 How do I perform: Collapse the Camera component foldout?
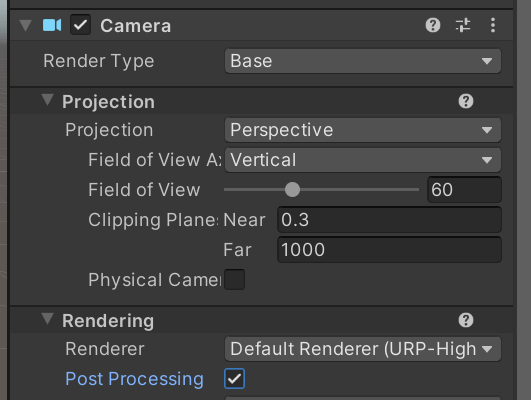click(26, 25)
